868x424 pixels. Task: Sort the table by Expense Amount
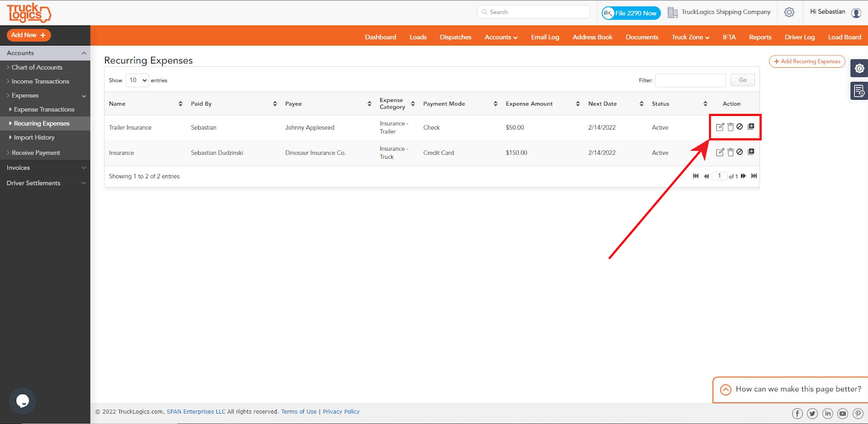(578, 104)
